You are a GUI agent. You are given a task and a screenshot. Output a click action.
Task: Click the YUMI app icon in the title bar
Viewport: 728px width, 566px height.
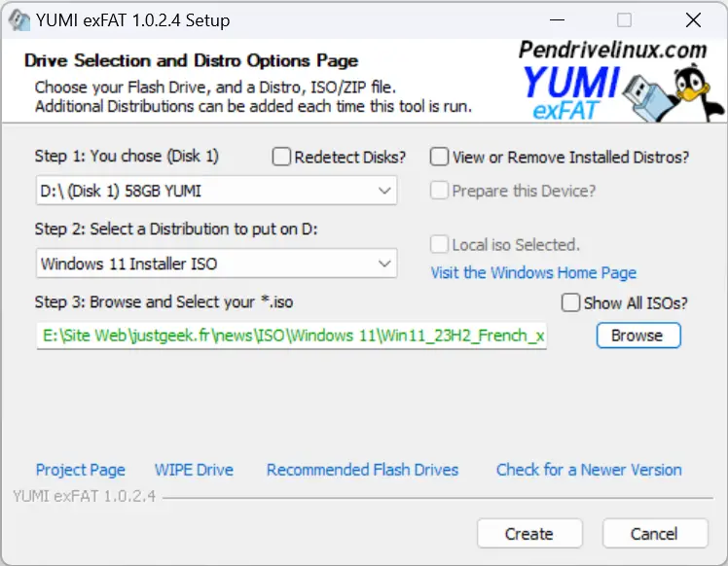point(19,20)
